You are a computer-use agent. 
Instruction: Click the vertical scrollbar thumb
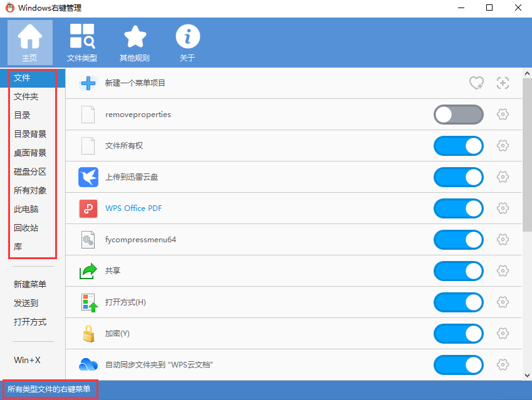click(x=527, y=155)
